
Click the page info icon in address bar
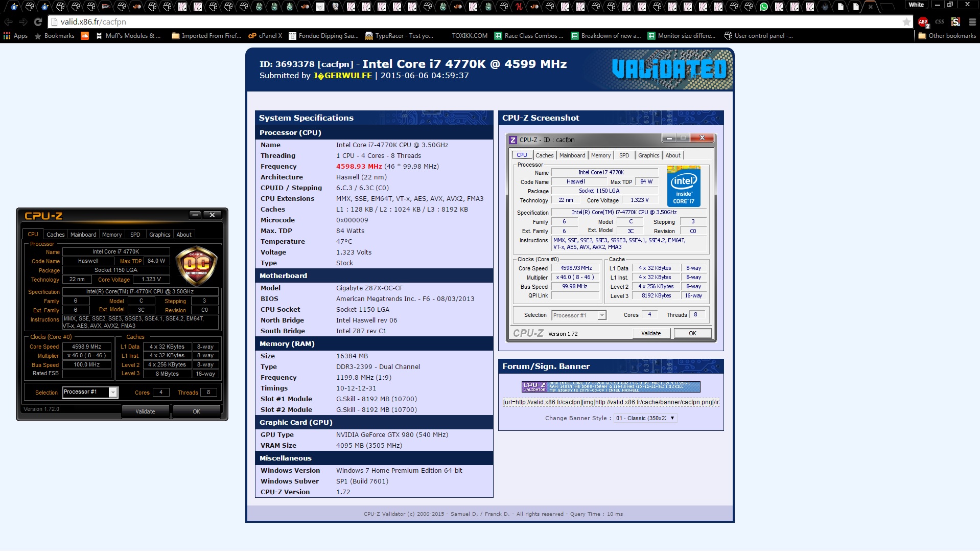[54, 22]
